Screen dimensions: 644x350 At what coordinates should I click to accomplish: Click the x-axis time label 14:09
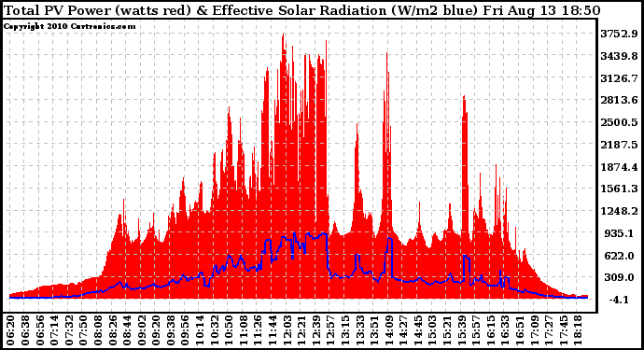click(389, 330)
